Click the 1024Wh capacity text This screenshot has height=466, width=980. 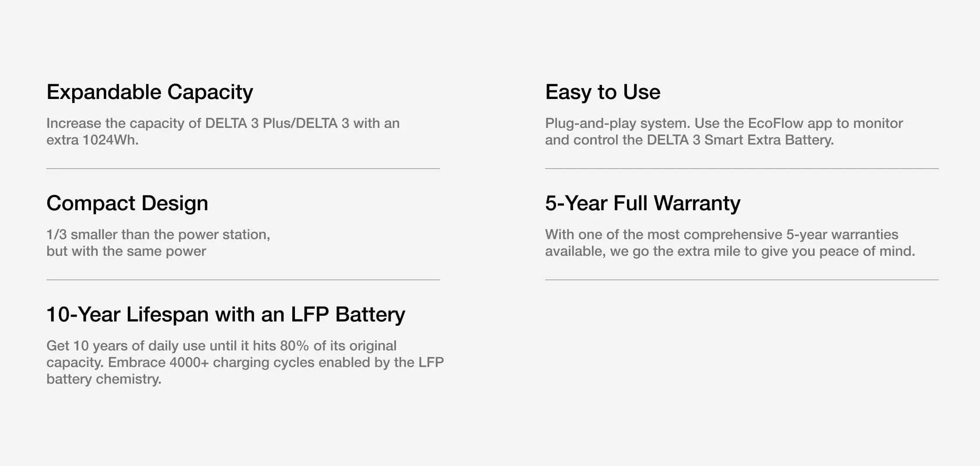(110, 140)
